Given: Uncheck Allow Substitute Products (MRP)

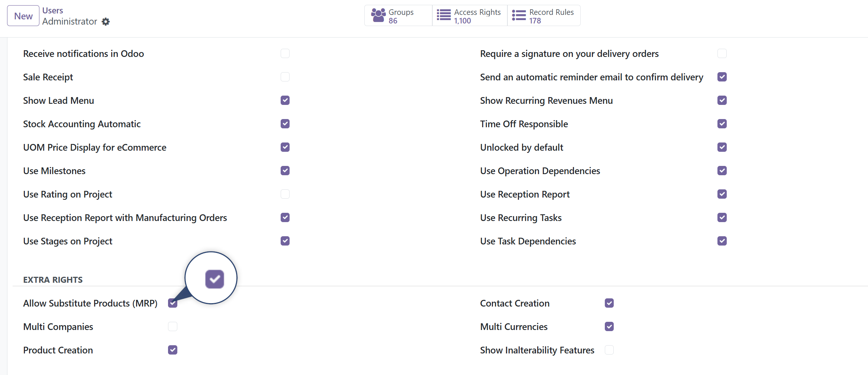Looking at the screenshot, I should tap(172, 303).
